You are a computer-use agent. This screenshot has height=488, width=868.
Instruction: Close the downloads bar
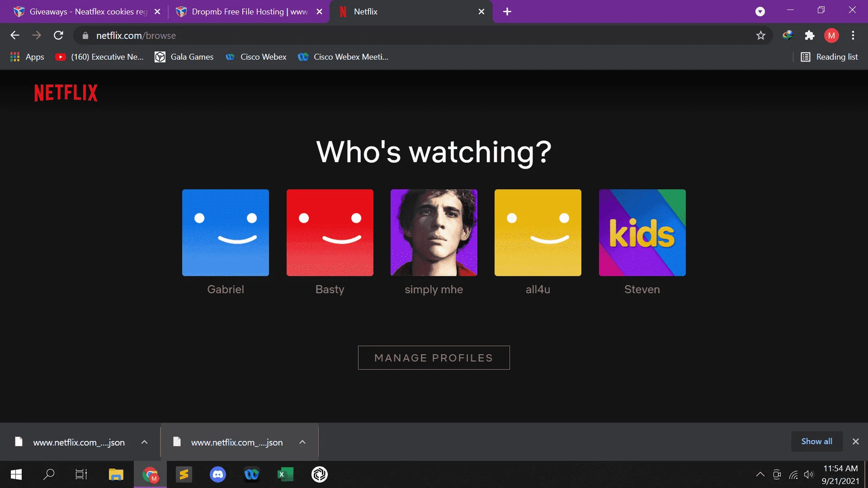pyautogui.click(x=855, y=441)
